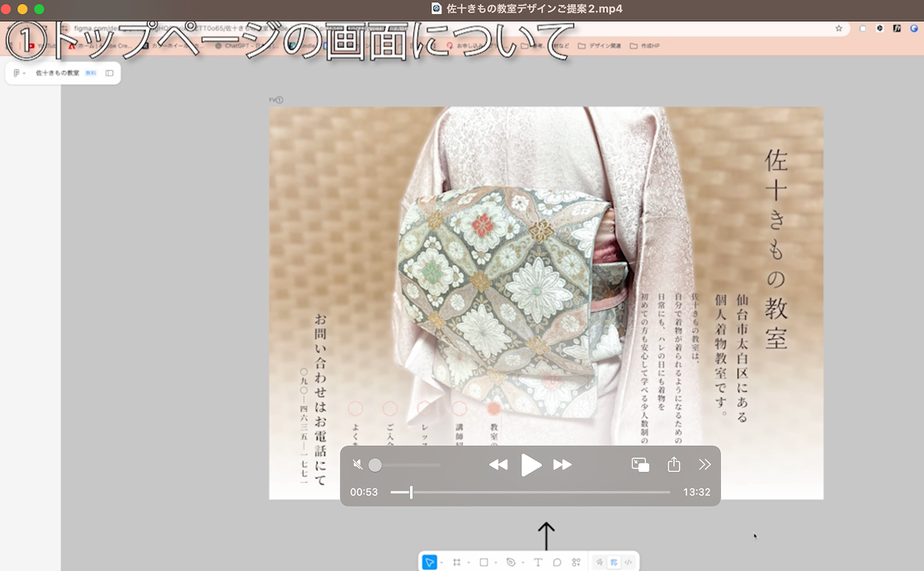Click the volume slider knob
The width and height of the screenshot is (924, 571).
click(375, 465)
